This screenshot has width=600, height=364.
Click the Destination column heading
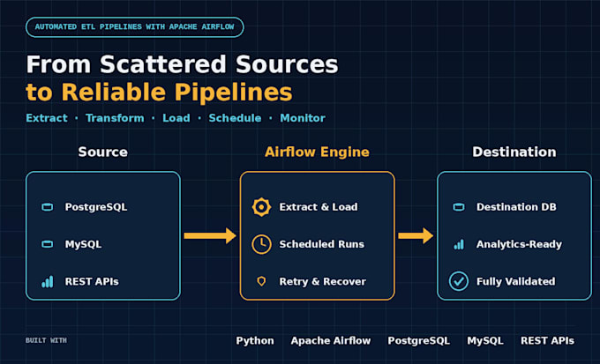coord(514,152)
